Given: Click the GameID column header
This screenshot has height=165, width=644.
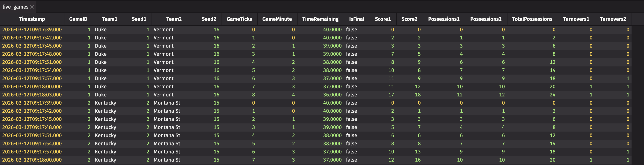Looking at the screenshot, I should [78, 19].
